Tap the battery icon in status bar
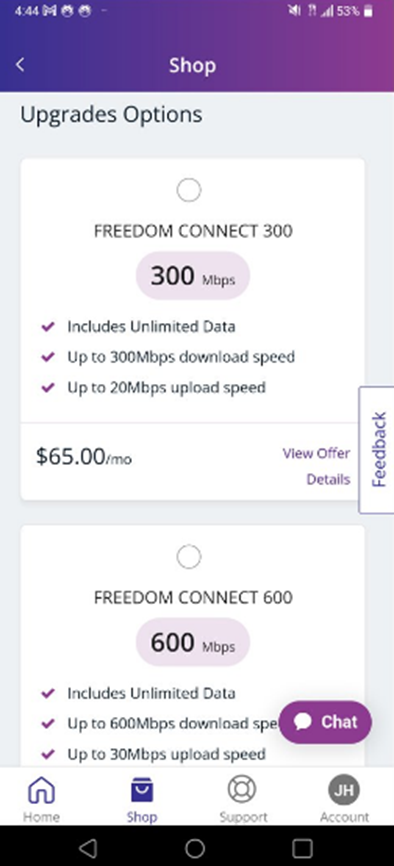The image size is (394, 866). [368, 11]
